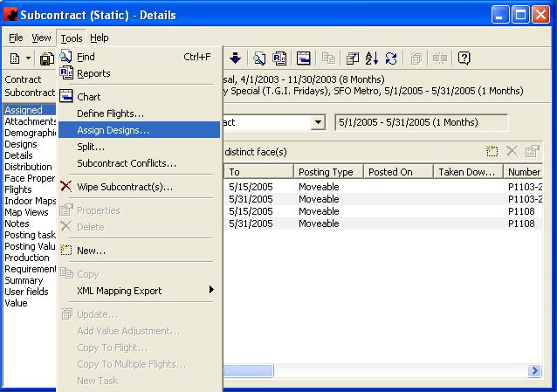The width and height of the screenshot is (557, 392).
Task: Click the Find toolbar icon
Action: click(259, 58)
